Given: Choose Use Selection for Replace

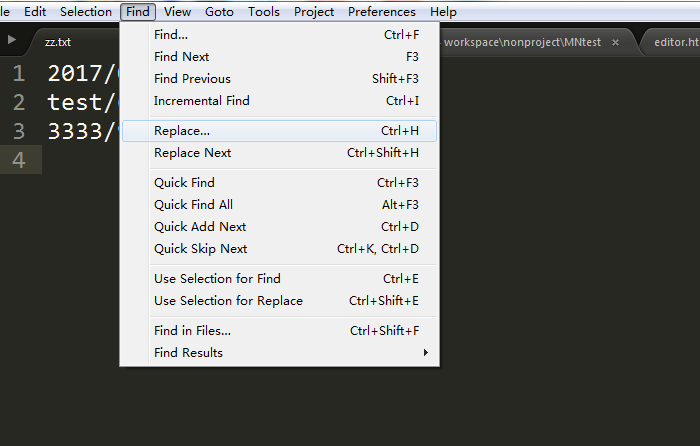Looking at the screenshot, I should coord(279,300).
